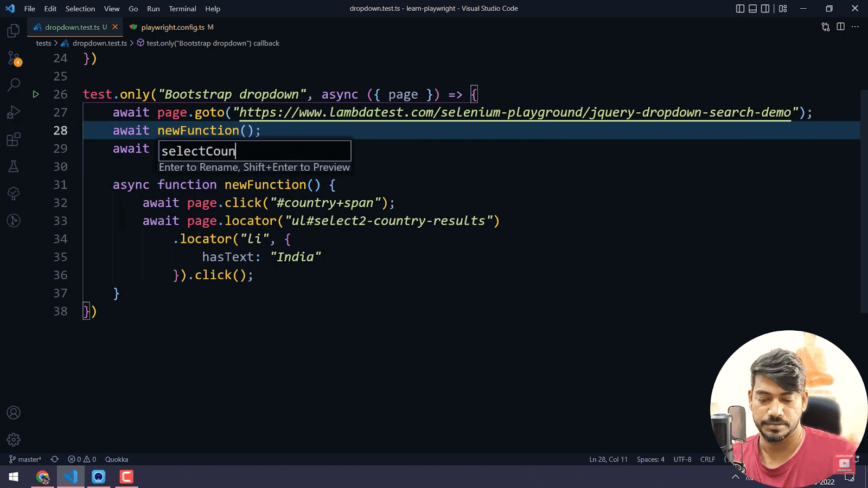This screenshot has width=868, height=488.
Task: Open the Customize Layout icon
Action: 783,9
